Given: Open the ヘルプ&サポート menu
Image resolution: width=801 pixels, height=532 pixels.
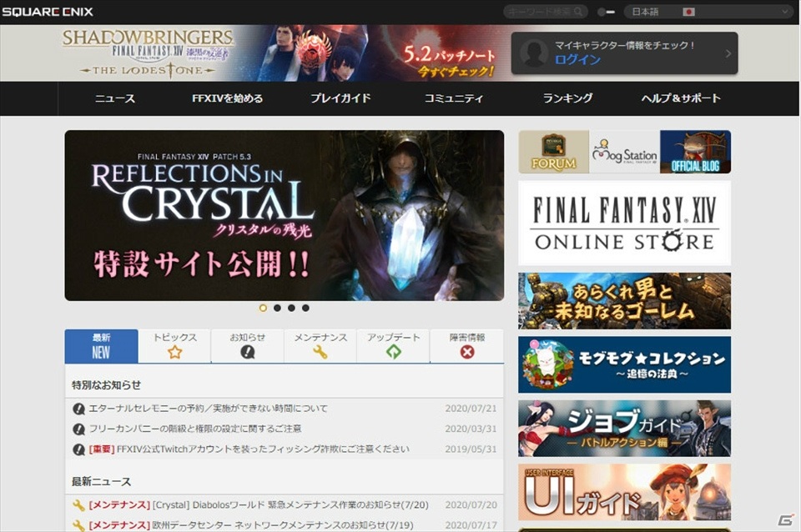Looking at the screenshot, I should coord(681,98).
